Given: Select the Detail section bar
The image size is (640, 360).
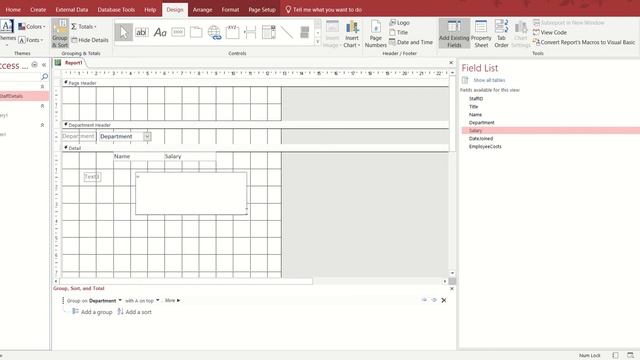Looking at the screenshot, I should [256, 148].
